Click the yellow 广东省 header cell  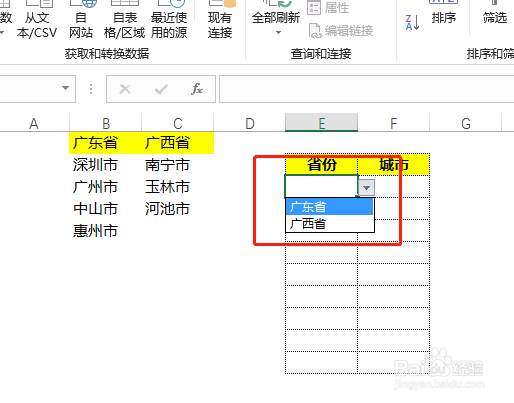click(x=106, y=143)
